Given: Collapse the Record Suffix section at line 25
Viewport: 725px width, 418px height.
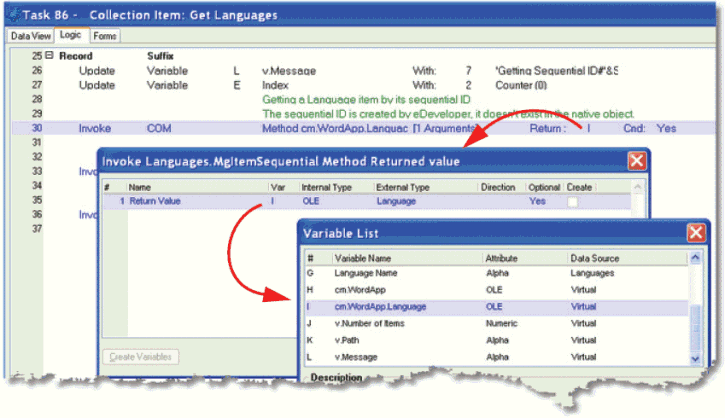Looking at the screenshot, I should point(49,57).
